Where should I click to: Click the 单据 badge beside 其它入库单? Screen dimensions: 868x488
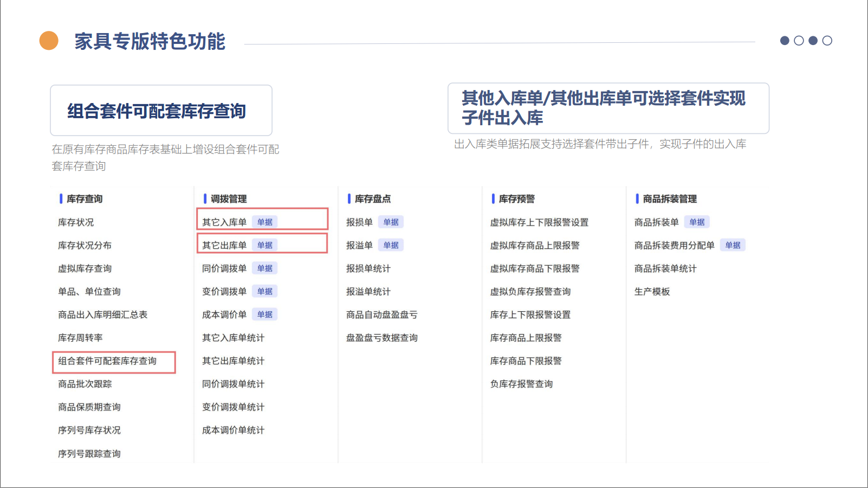[264, 222]
